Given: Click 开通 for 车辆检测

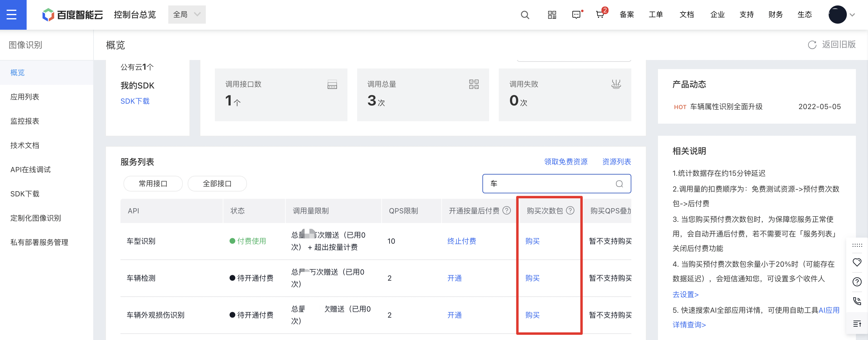Looking at the screenshot, I should (454, 278).
